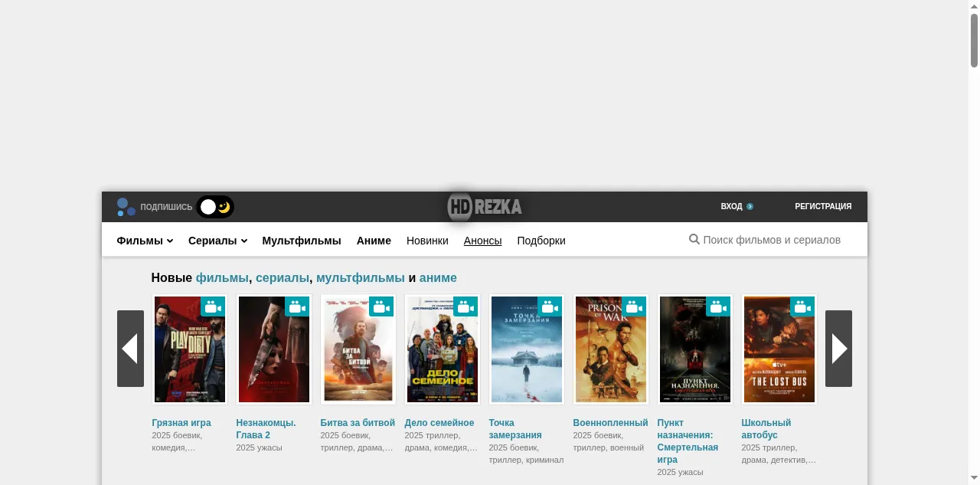Click camera icon on Грязная игра poster
This screenshot has height=485, width=980.
click(213, 307)
